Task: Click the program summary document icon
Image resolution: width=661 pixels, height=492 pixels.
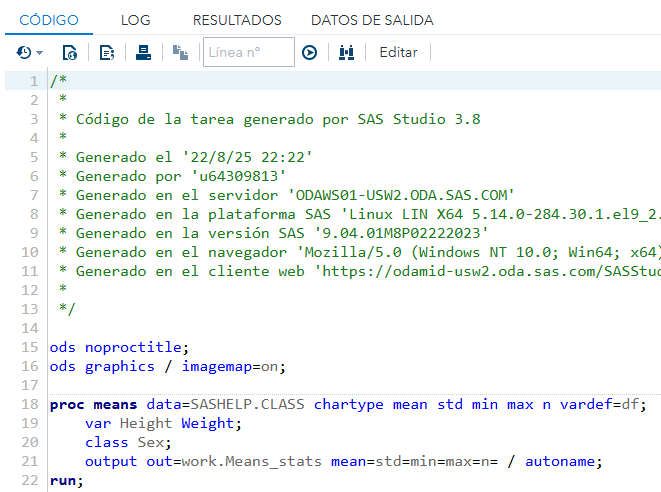Action: [x=70, y=52]
